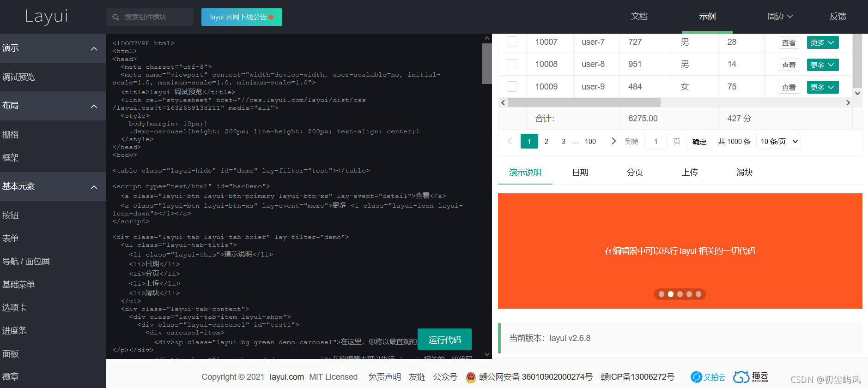
Task: Open the 公众号 footer link
Action: pos(445,377)
